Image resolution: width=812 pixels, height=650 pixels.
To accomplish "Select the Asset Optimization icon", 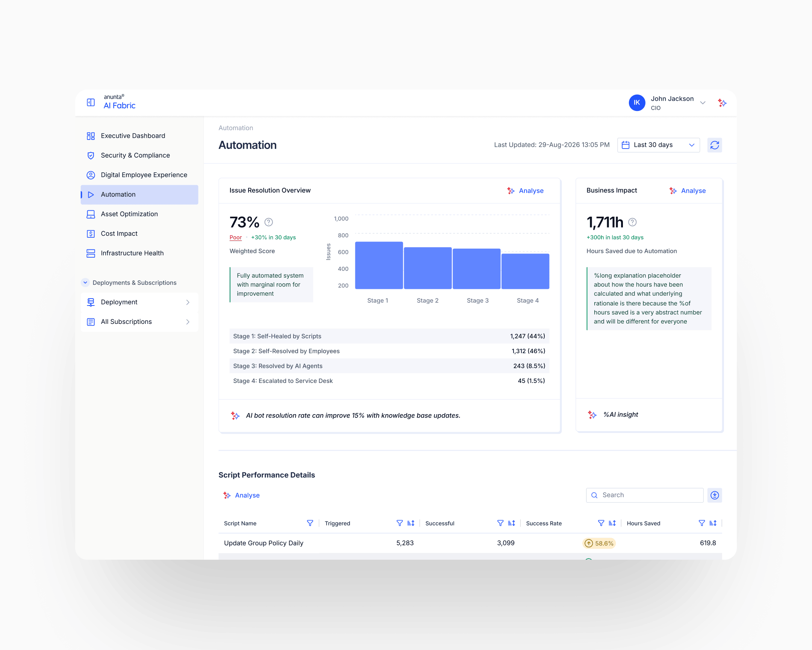I will [x=91, y=214].
